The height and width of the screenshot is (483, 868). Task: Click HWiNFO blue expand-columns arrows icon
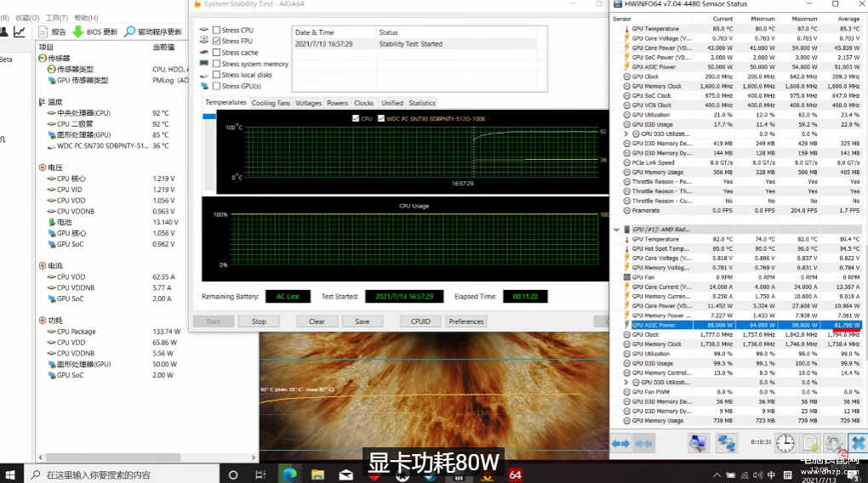point(620,444)
